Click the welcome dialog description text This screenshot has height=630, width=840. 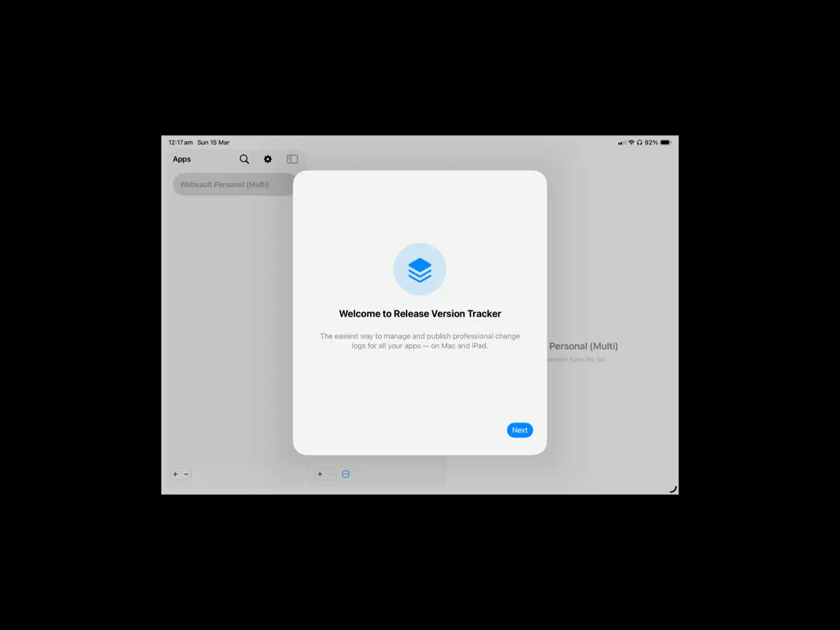(x=420, y=340)
